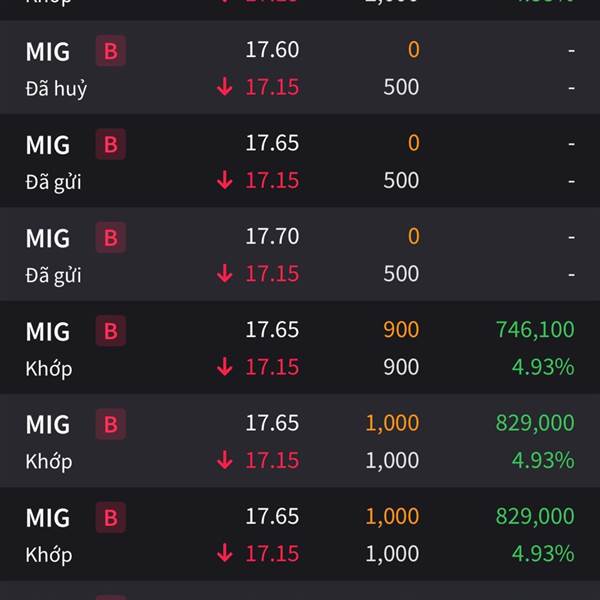Tap the B badge on MIG 900-share order
This screenshot has height=600, width=600.
coord(111,331)
